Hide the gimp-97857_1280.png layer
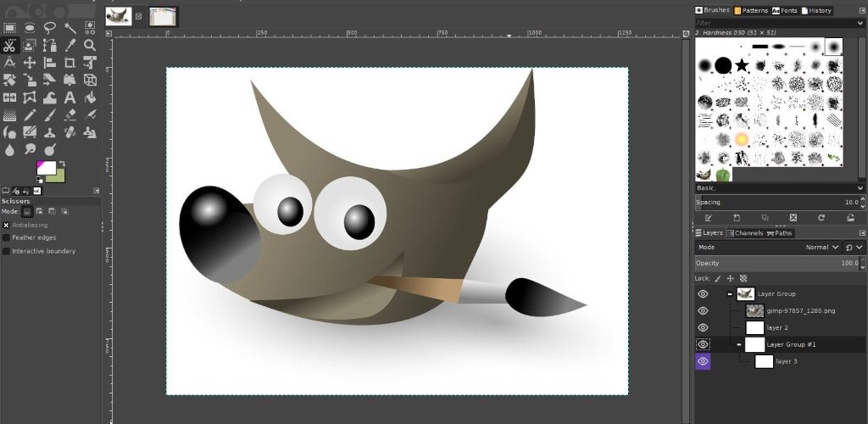 [x=703, y=311]
